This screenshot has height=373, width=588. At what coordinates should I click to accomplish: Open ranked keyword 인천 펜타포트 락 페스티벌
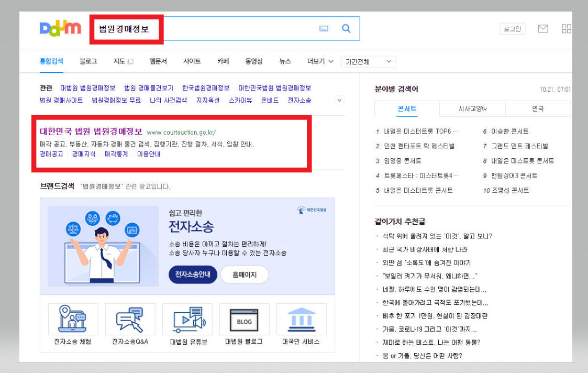point(419,146)
